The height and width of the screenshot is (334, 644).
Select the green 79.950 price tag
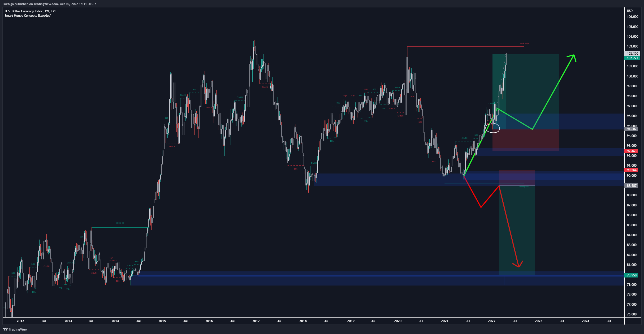click(x=632, y=275)
